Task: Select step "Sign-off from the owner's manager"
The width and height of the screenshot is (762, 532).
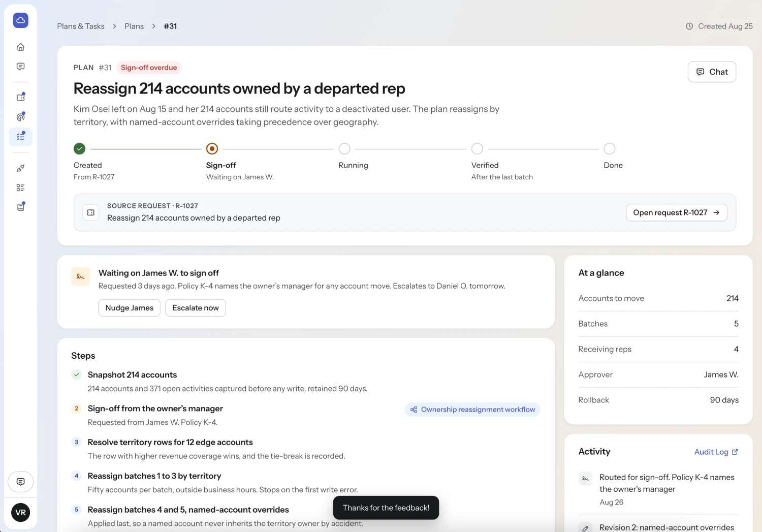Action: pyautogui.click(x=155, y=409)
